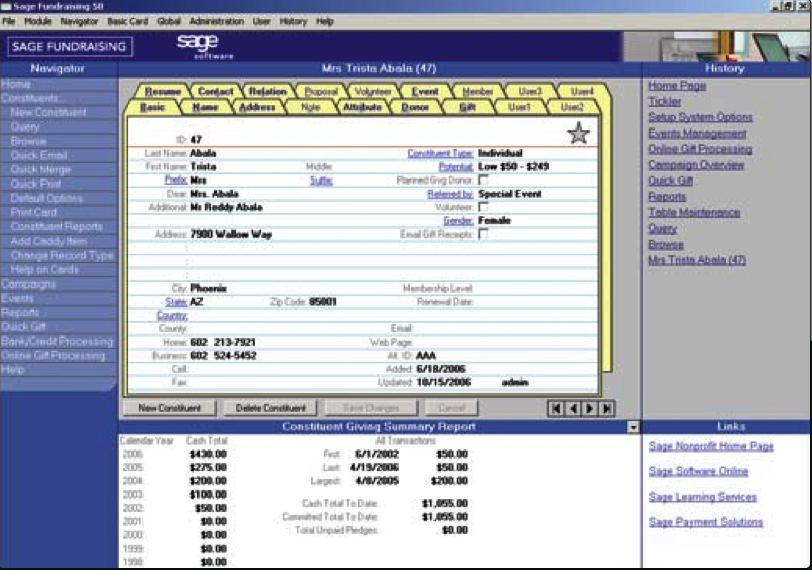
Task: Switch to the Member tab
Action: (477, 92)
